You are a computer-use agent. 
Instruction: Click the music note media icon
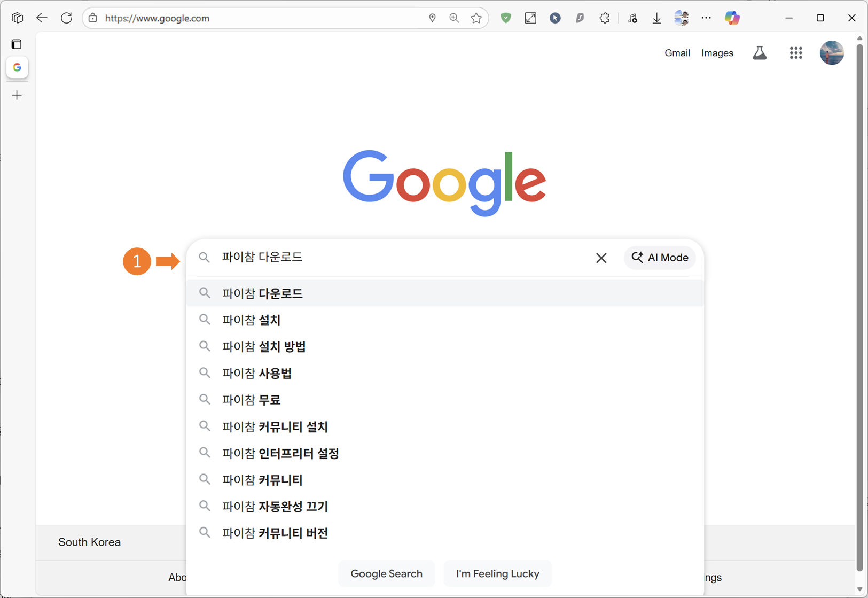tap(632, 18)
